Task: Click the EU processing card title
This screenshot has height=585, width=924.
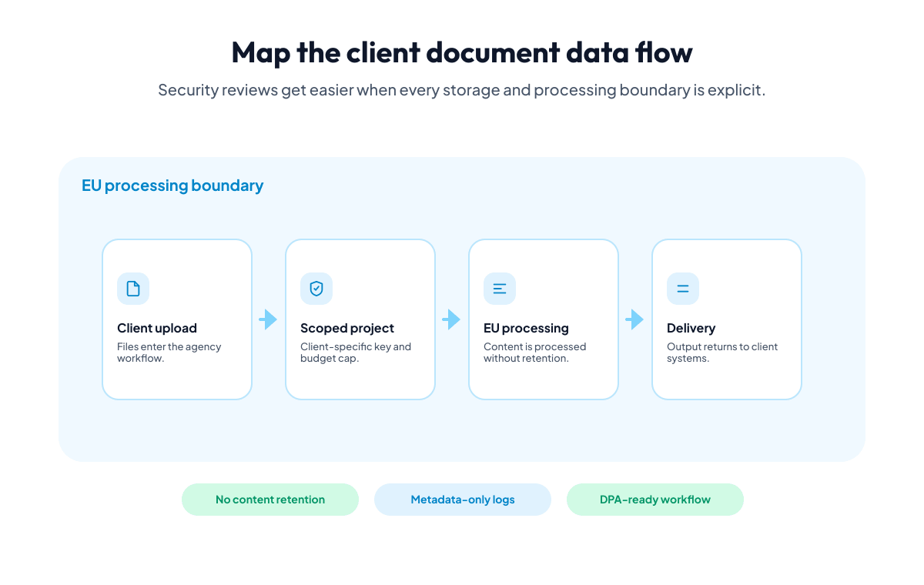Action: coord(526,328)
